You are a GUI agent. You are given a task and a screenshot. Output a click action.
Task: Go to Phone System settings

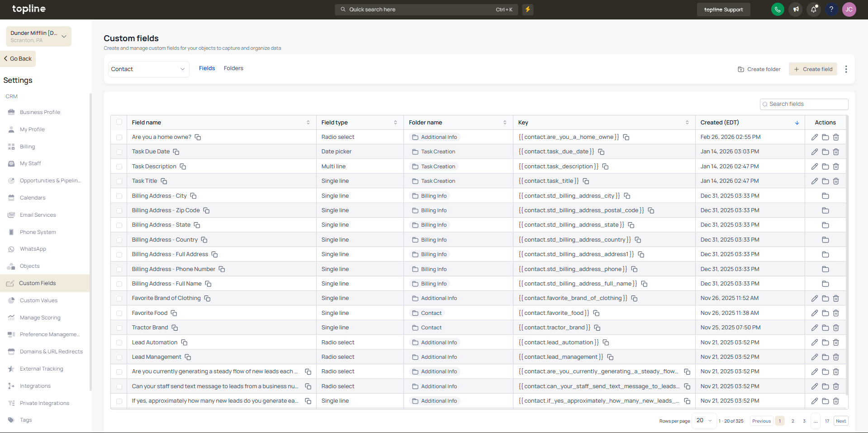[x=38, y=232]
